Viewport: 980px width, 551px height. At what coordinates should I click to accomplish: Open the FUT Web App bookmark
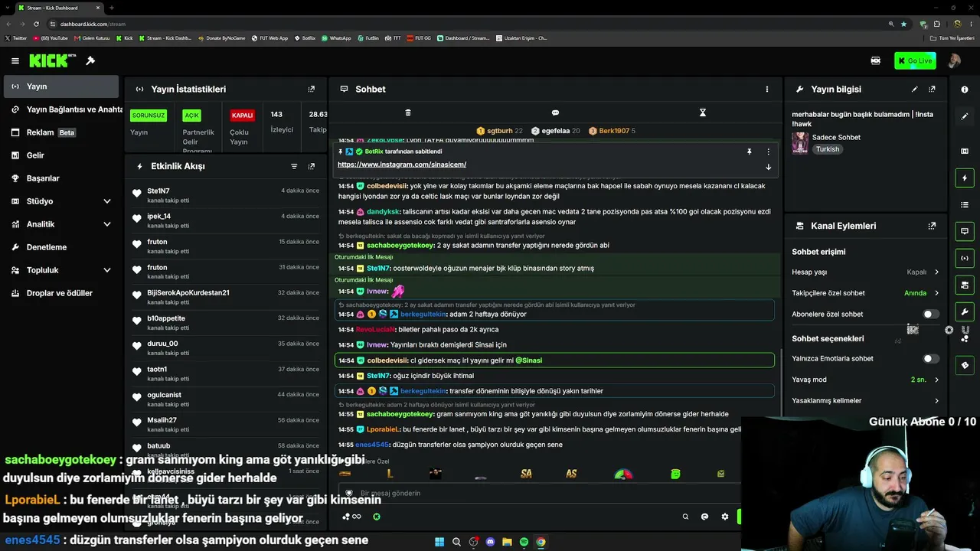click(x=271, y=37)
